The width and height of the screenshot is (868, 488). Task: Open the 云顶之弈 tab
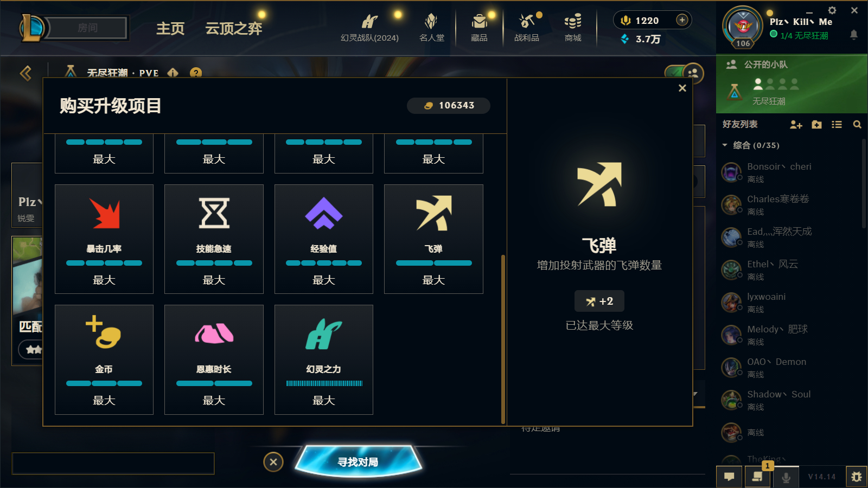click(233, 29)
